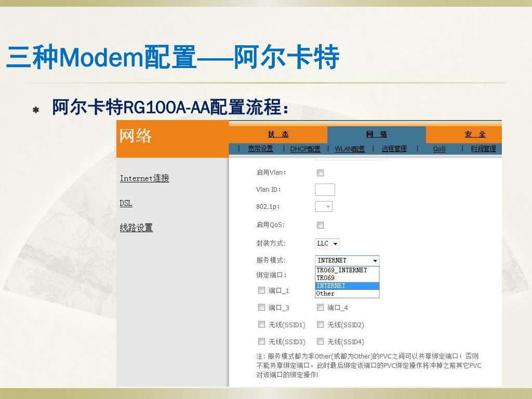Check 无线(SSID1) binding checkbox
This screenshot has width=532, height=399.
[262, 324]
